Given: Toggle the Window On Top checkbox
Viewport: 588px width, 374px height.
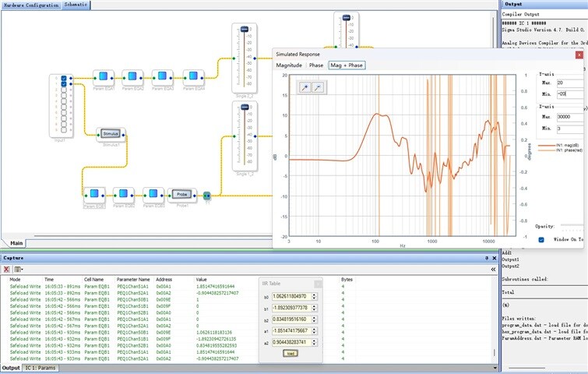Looking at the screenshot, I should coord(541,240).
